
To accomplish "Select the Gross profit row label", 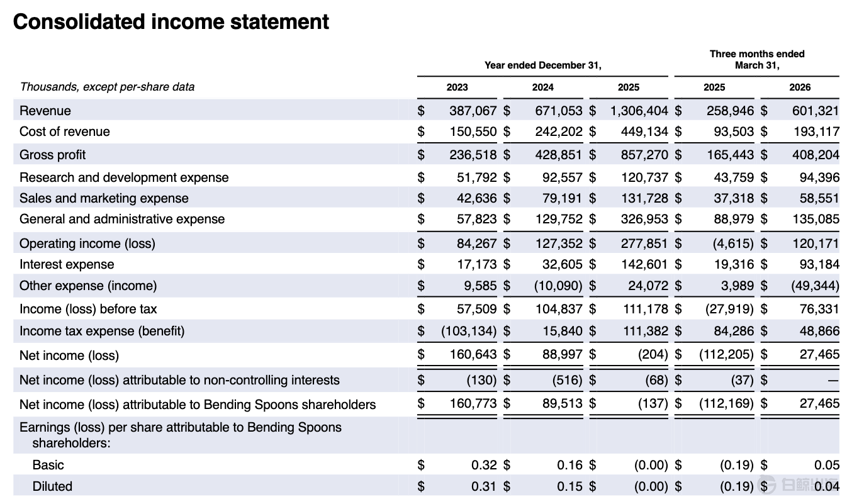I will (x=53, y=155).
